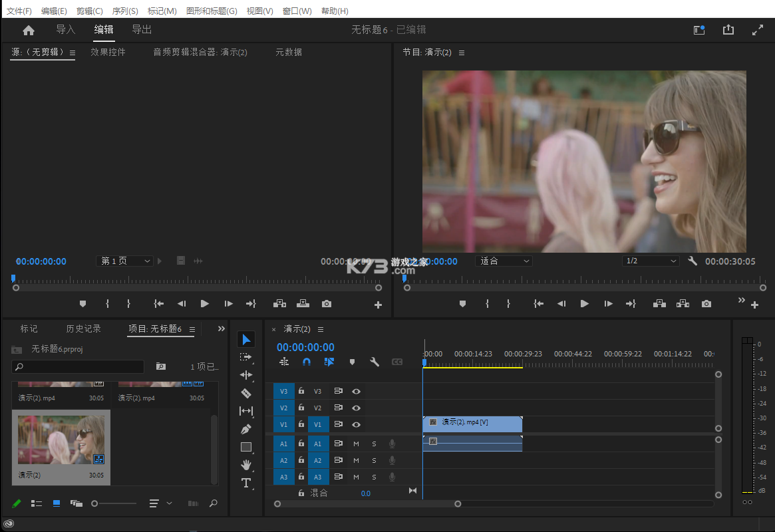Select the Hand tool
This screenshot has height=532, width=775.
coord(246,465)
